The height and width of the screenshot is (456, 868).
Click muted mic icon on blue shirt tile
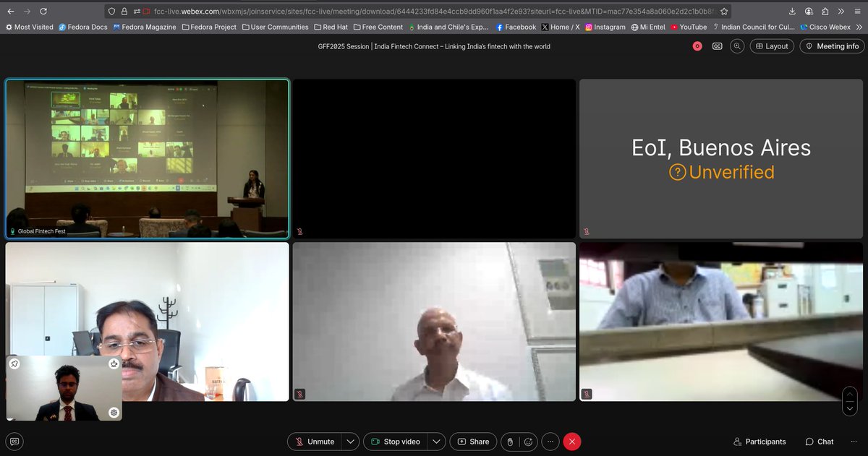tap(587, 394)
